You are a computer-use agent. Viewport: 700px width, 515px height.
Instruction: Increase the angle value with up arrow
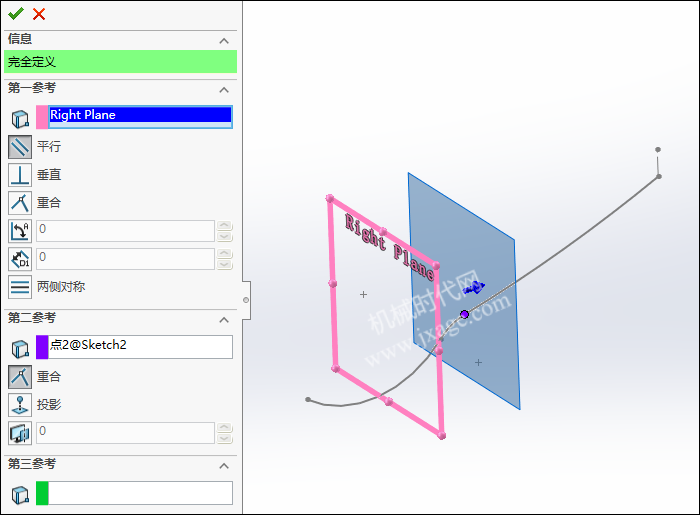point(225,225)
